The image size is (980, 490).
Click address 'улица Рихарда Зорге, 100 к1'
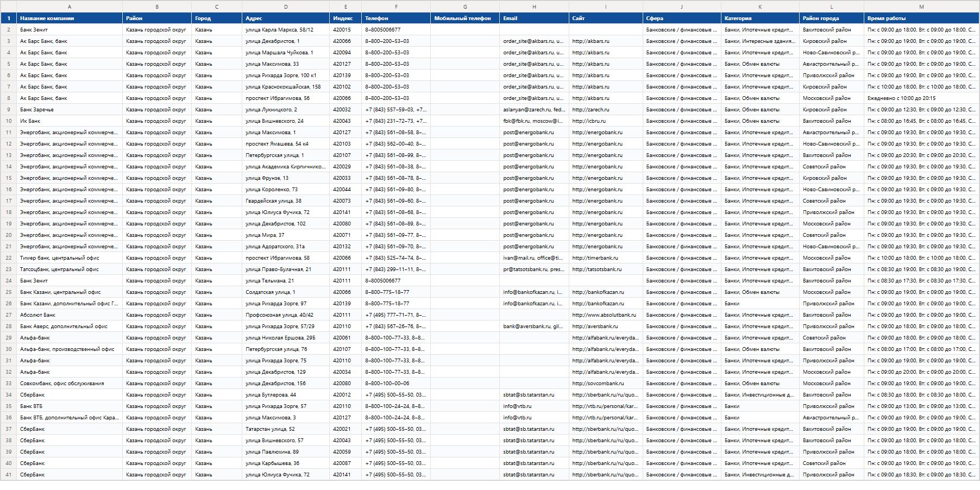[286, 76]
